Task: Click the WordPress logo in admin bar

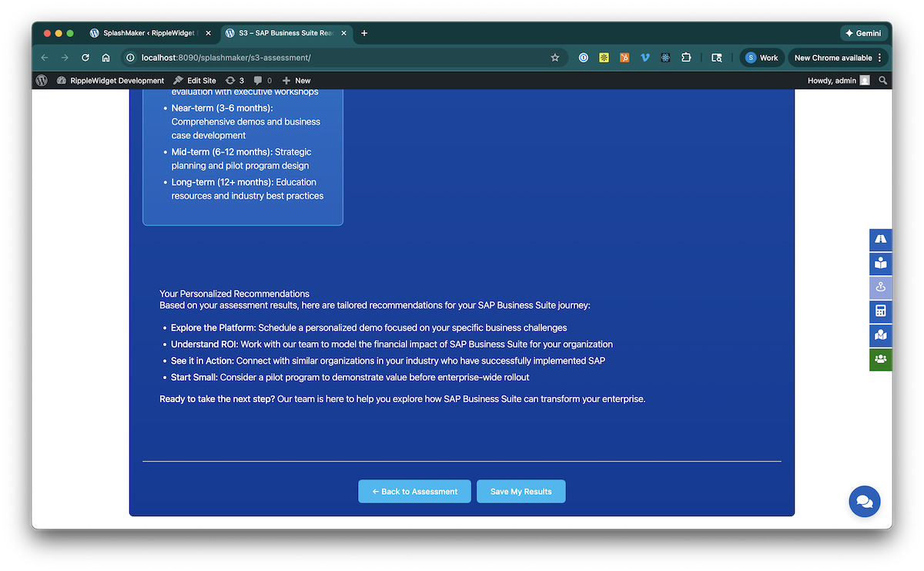Action: (x=42, y=80)
